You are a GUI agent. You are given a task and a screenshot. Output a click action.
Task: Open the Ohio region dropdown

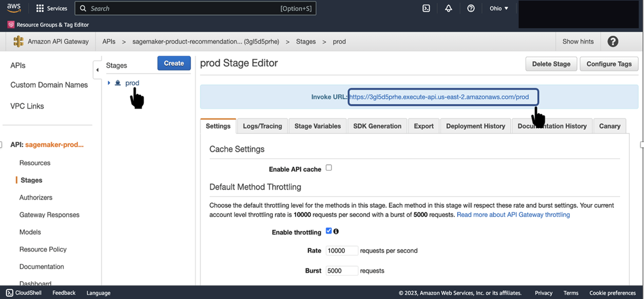click(x=499, y=8)
